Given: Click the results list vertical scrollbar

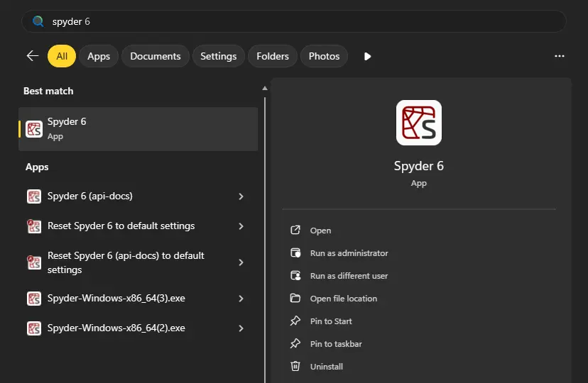Looking at the screenshot, I should 265,240.
